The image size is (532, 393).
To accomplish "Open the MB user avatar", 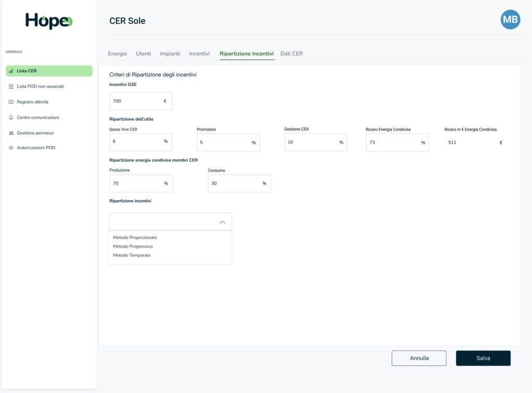I will (510, 20).
